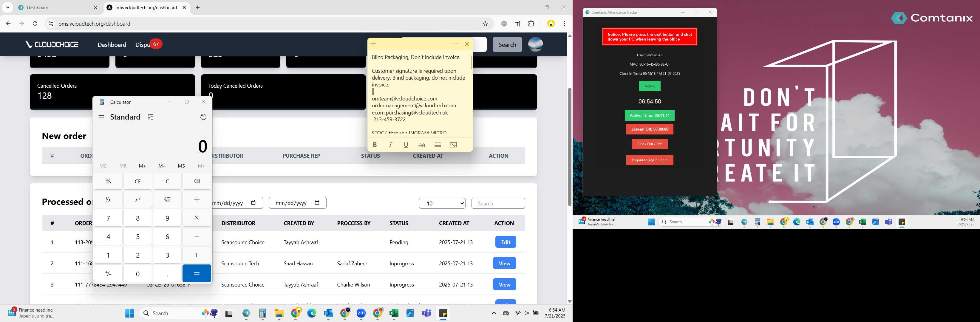Screen dimensions: 980x322
Task: Open Dashboard in the CloudChoice navbar
Action: (112, 45)
